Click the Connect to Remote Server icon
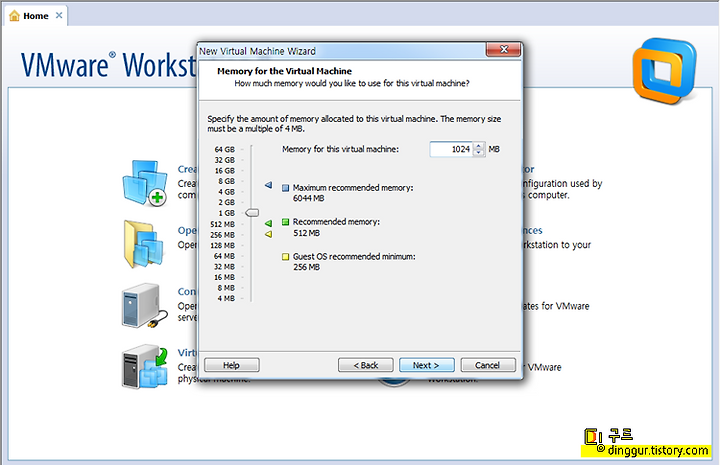 point(145,305)
